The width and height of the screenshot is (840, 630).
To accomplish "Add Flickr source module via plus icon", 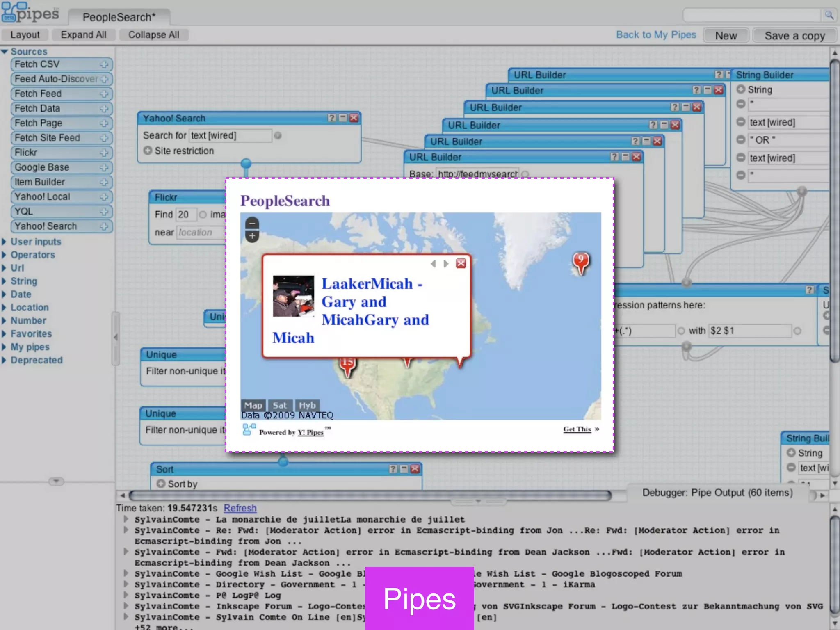I will [104, 153].
